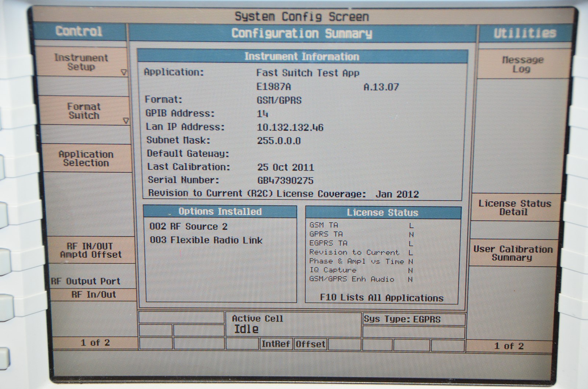
Task: Click the Offset status indicator
Action: coord(311,344)
